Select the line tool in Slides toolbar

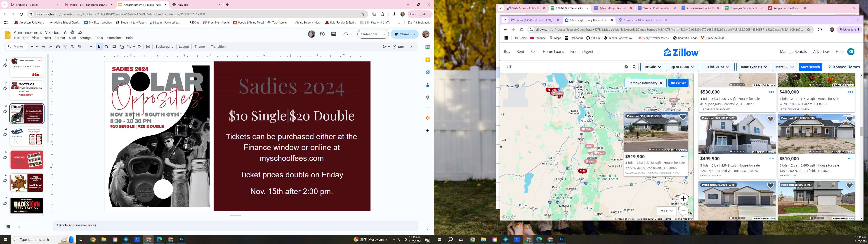click(129, 47)
